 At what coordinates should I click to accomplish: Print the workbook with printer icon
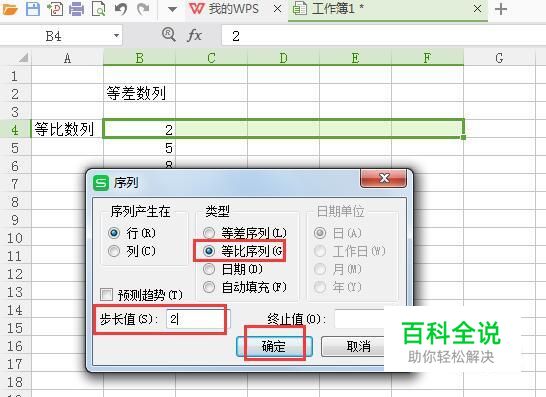(76, 9)
